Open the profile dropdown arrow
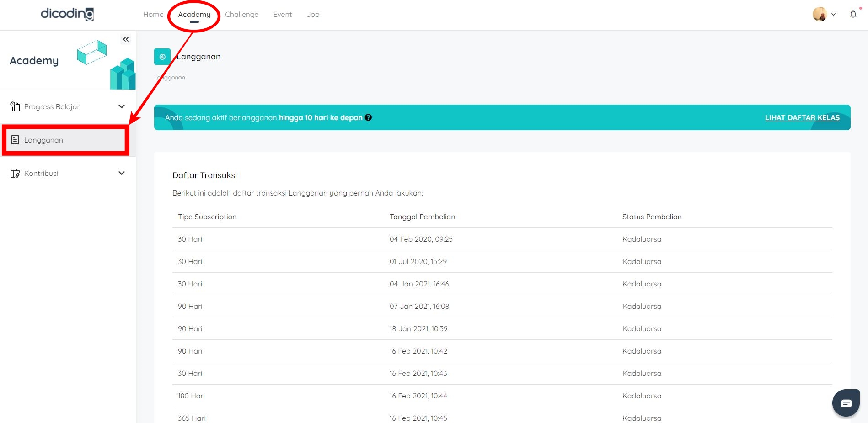The height and width of the screenshot is (423, 868). coord(834,14)
